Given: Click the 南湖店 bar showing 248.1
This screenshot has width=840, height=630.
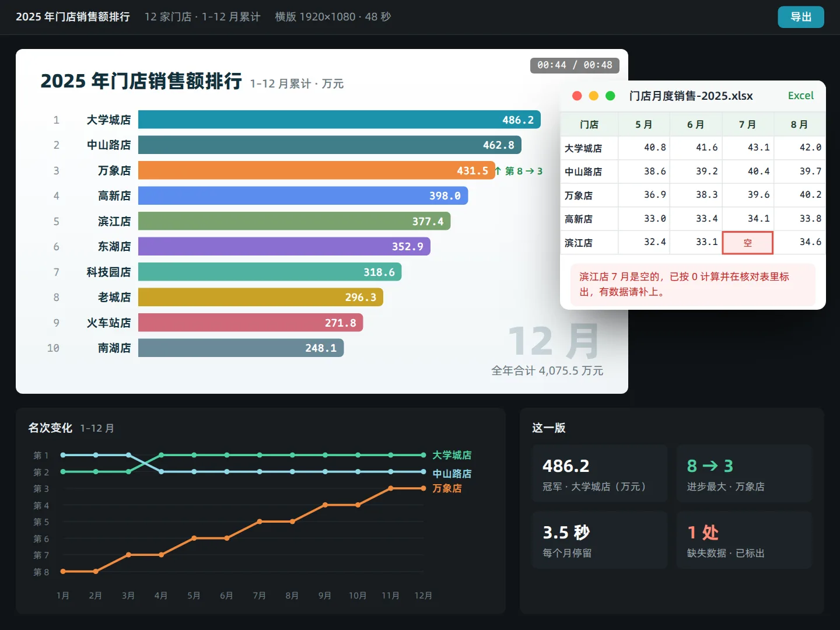Looking at the screenshot, I should pos(241,348).
